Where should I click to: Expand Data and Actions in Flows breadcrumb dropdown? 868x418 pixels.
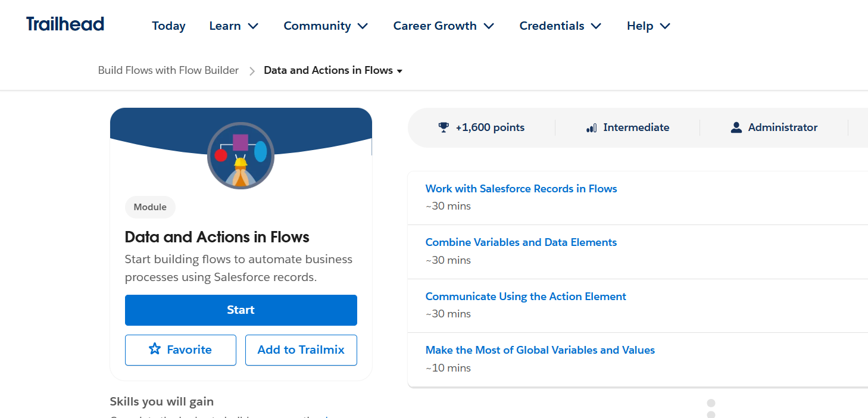tap(333, 70)
